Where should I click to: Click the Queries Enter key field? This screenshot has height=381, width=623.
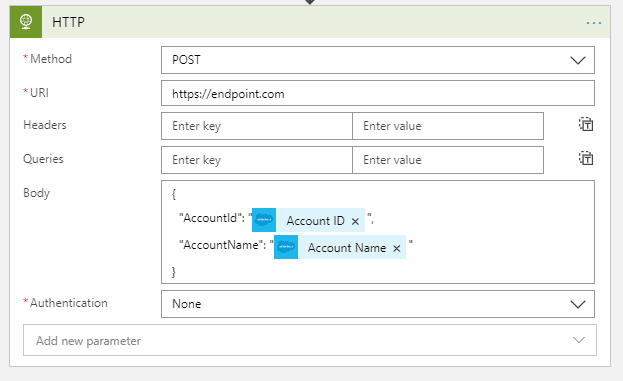click(257, 160)
